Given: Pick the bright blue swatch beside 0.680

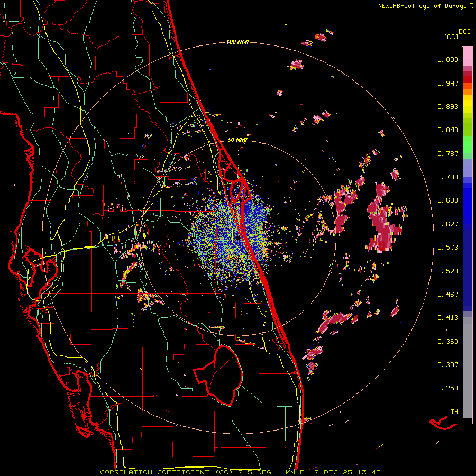Looking at the screenshot, I should [x=467, y=204].
